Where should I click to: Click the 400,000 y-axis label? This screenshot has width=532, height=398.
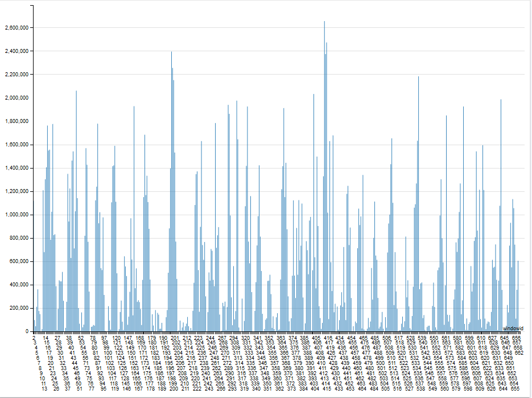18,285
